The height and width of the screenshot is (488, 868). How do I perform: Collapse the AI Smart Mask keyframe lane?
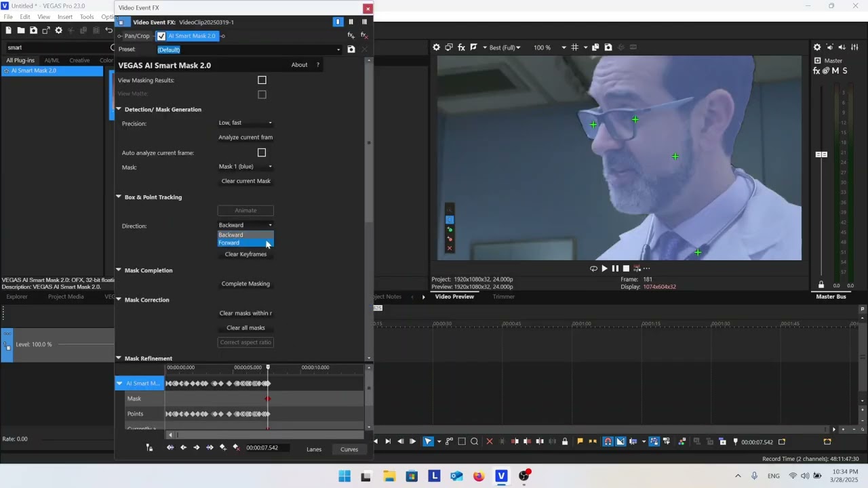[x=120, y=384]
